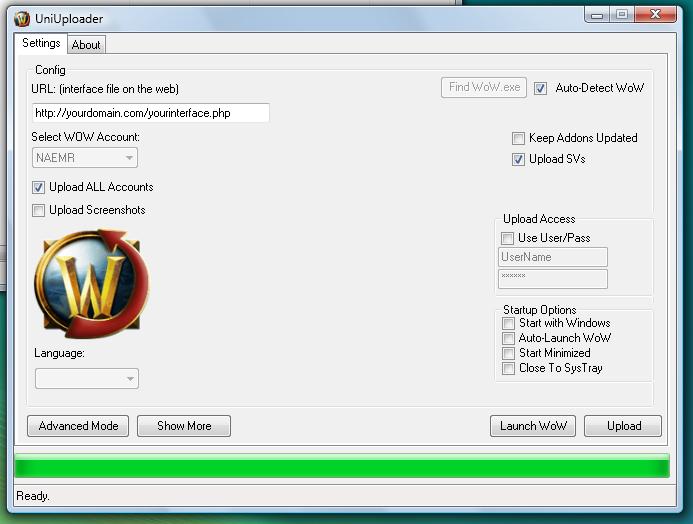Tick the Close To SysTray checkbox
Screen dimensions: 693x524
(508, 368)
